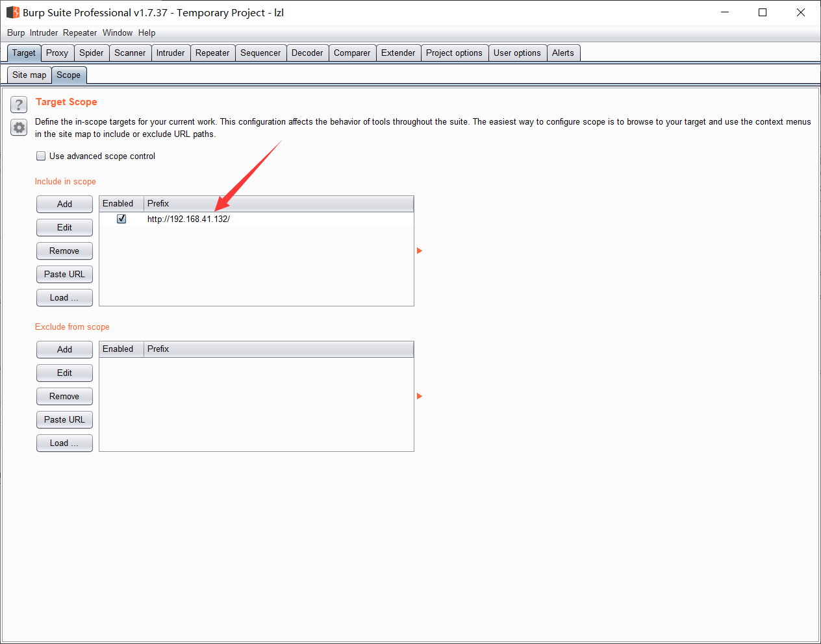
Task: Open the Intruder menu
Action: [43, 32]
